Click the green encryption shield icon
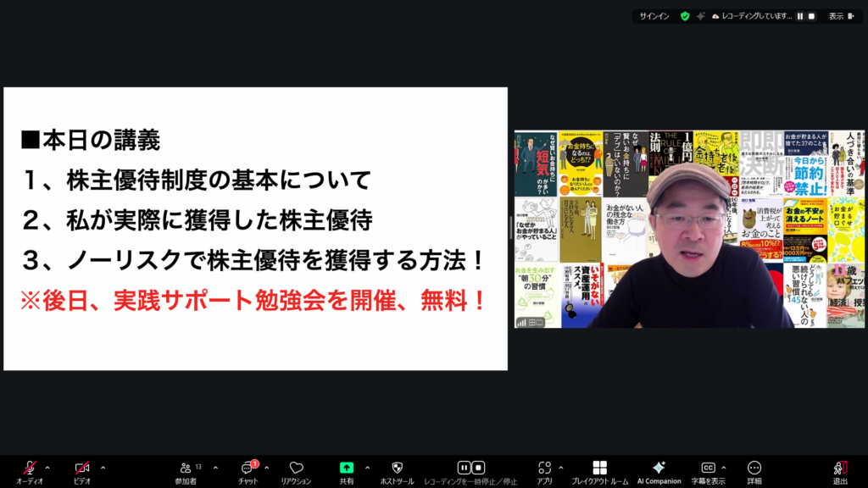 click(x=685, y=16)
